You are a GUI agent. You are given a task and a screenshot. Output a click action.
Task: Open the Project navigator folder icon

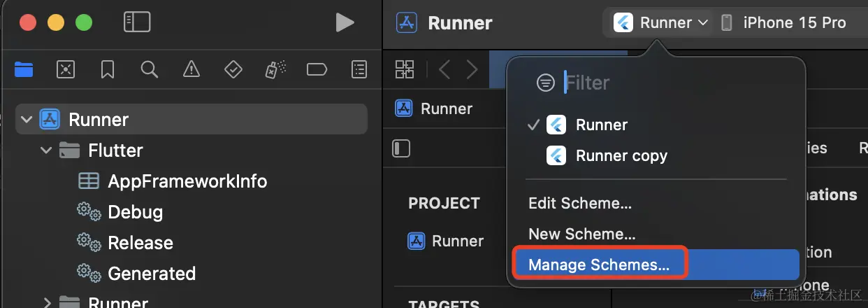[x=24, y=69]
